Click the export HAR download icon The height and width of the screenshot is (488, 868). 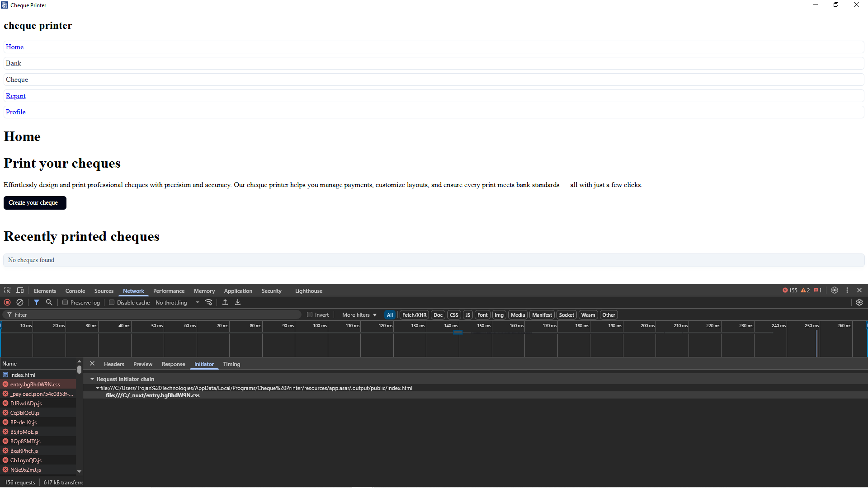click(238, 302)
